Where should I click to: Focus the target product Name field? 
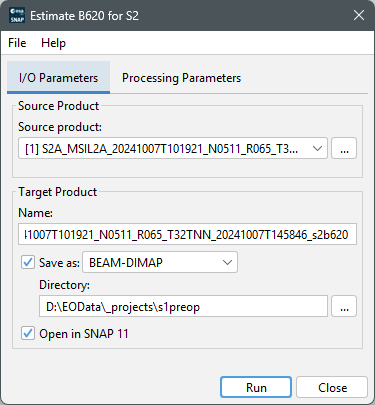187,234
